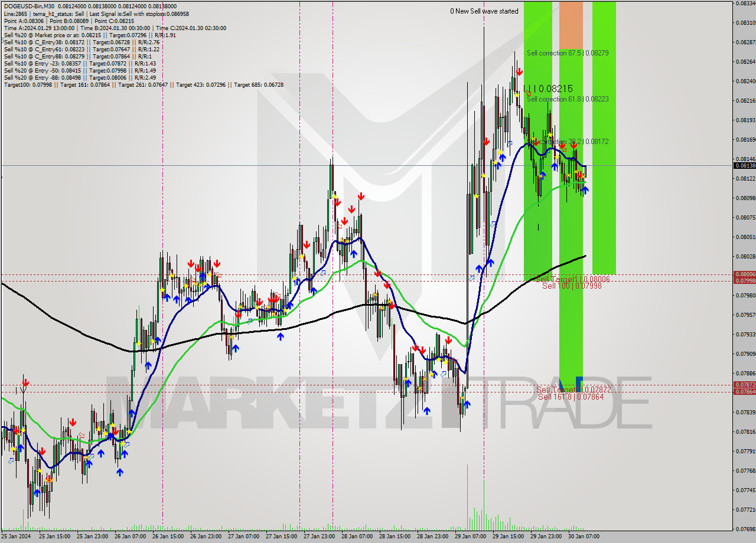This screenshot has height=543, width=756.
Task: Click the red 0.08006 price tag on axis
Action: pos(744,274)
